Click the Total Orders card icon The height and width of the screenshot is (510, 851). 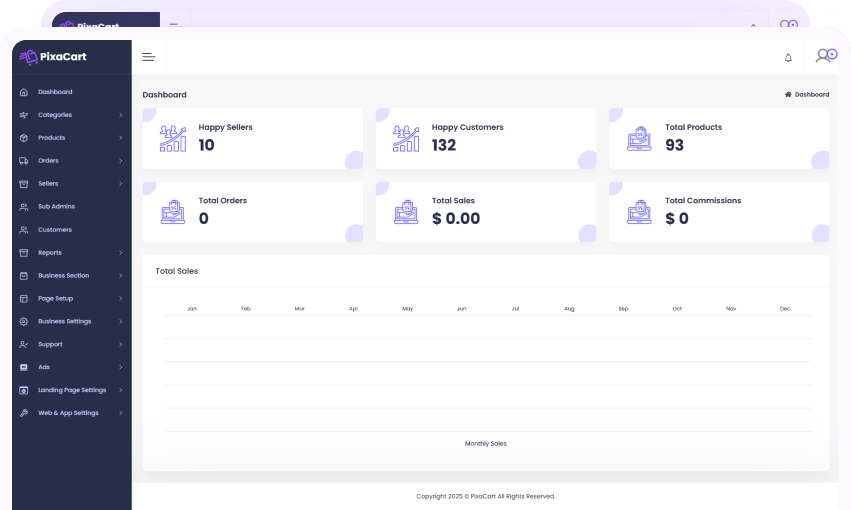coord(173,212)
